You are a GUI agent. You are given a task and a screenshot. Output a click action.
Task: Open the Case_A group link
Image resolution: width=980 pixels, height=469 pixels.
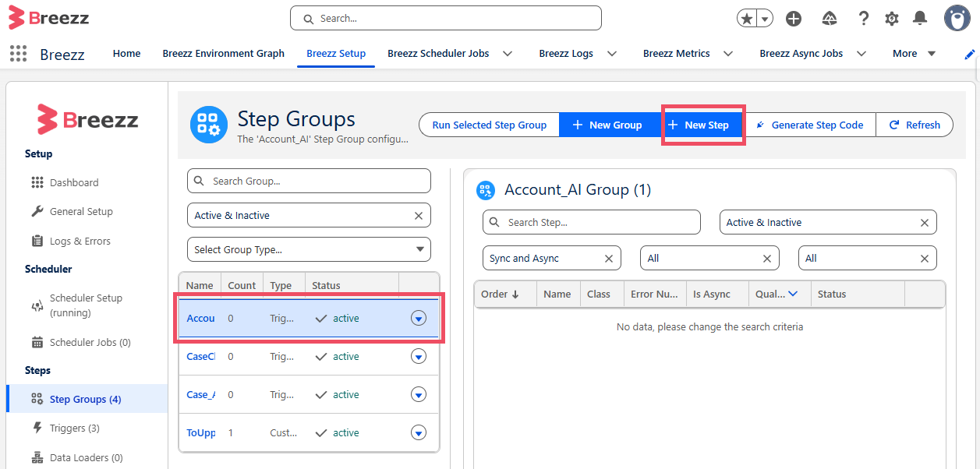[x=201, y=394]
